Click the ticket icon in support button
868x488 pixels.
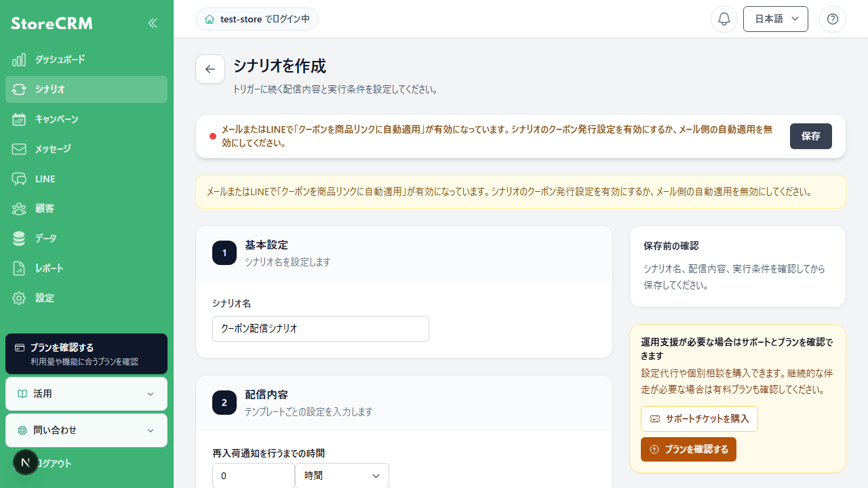(655, 419)
